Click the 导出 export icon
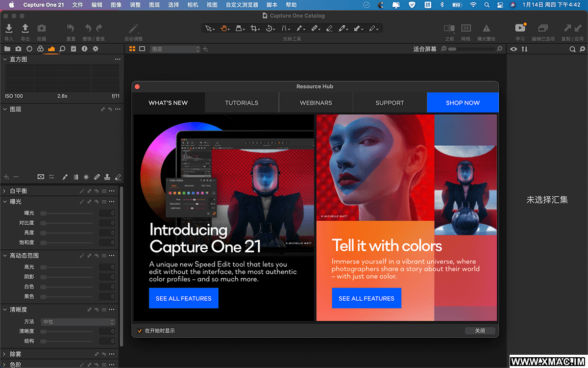 [x=25, y=28]
